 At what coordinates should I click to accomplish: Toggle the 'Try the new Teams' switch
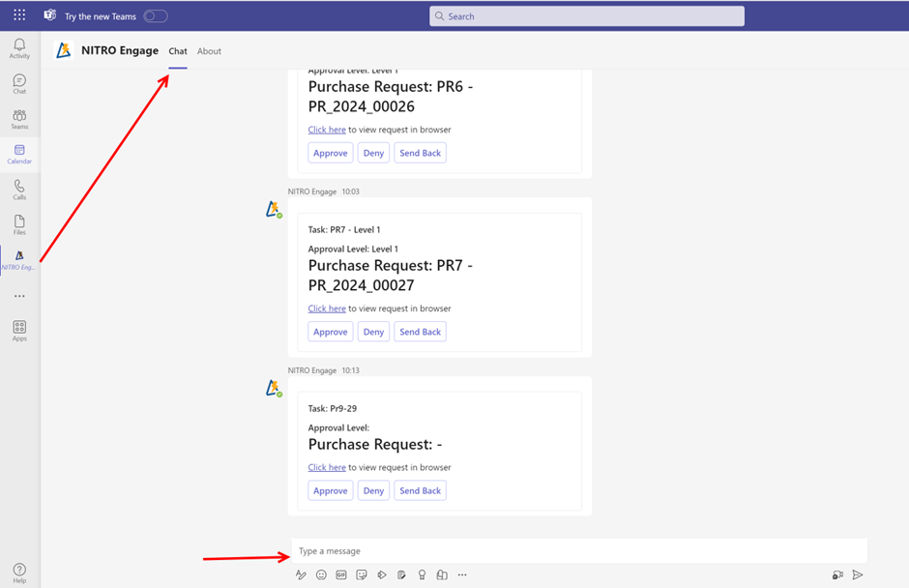tap(155, 16)
